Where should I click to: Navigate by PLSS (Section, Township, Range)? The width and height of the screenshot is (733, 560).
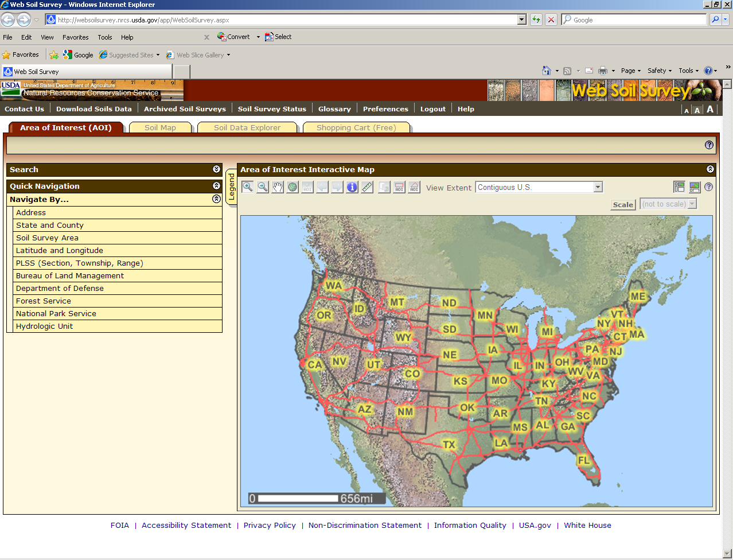pos(117,263)
